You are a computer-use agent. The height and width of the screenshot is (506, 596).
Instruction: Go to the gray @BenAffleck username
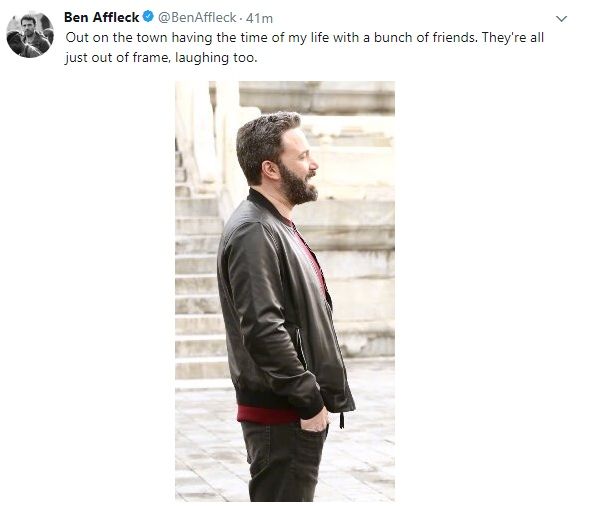pyautogui.click(x=197, y=17)
